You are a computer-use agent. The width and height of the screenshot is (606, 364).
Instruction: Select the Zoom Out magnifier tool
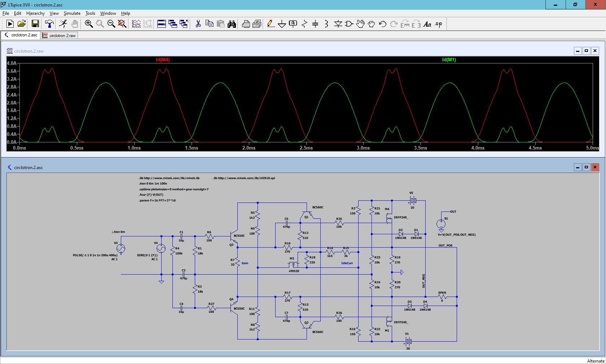(111, 24)
